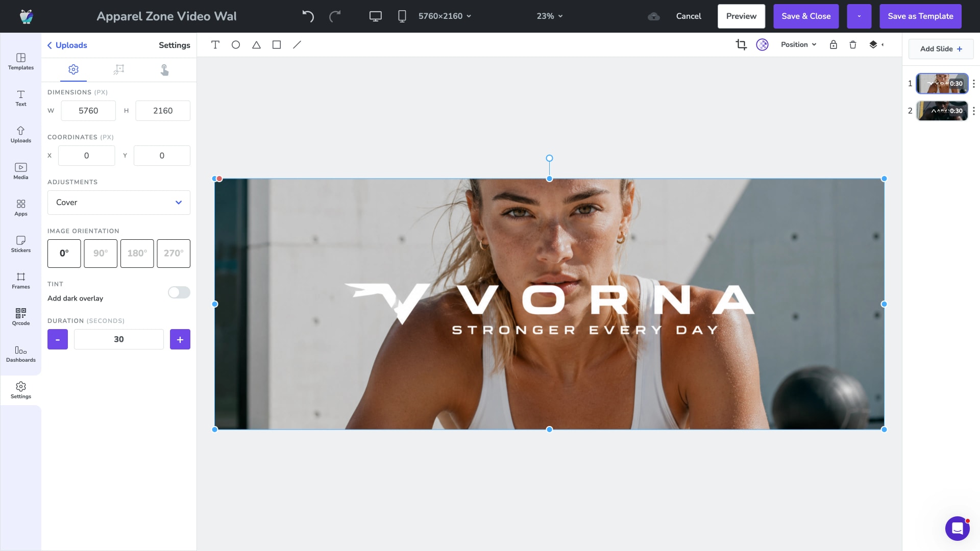Image resolution: width=980 pixels, height=551 pixels.
Task: Open Dashboards in left sidebar
Action: click(x=21, y=354)
